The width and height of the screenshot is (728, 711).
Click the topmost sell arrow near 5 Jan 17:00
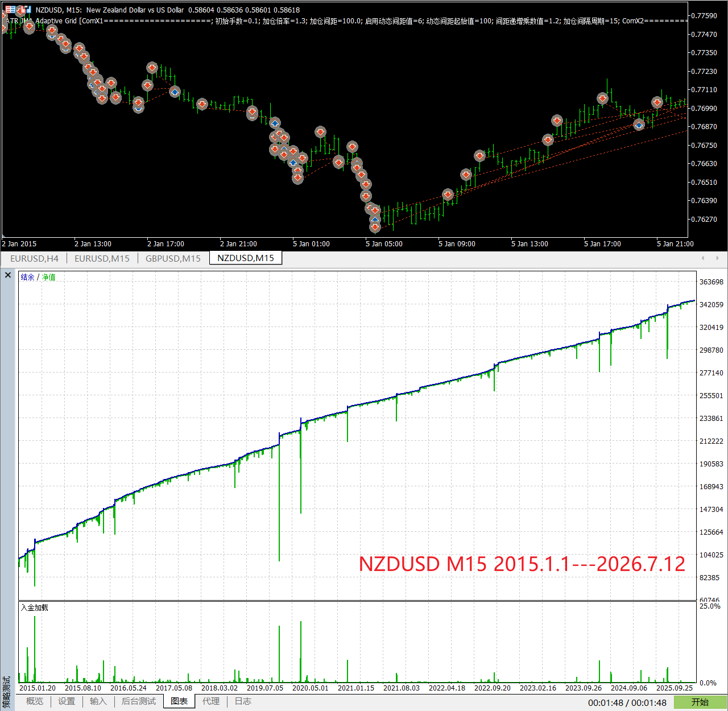click(602, 99)
